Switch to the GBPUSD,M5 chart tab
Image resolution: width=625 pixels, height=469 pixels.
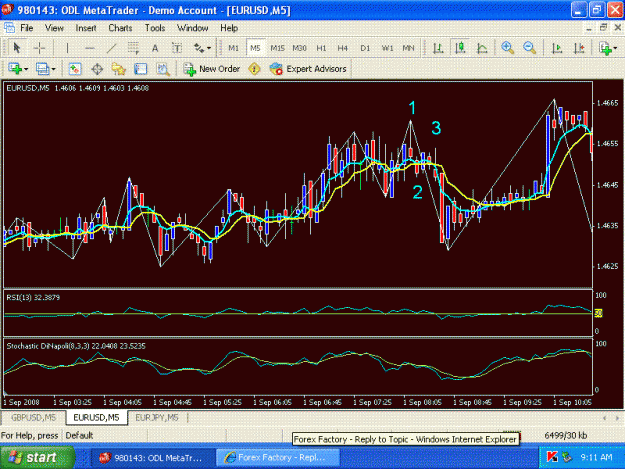click(33, 418)
